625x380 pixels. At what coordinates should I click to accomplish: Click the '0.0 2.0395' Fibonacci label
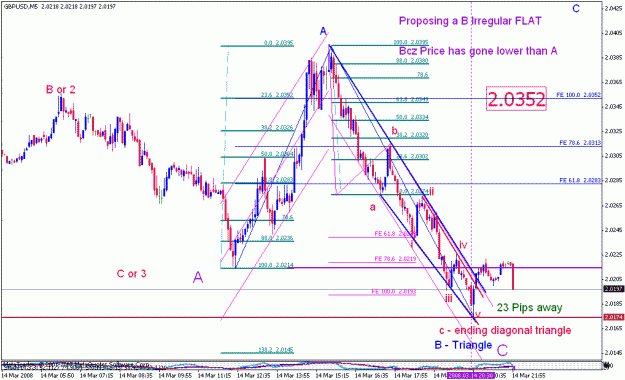click(x=279, y=43)
